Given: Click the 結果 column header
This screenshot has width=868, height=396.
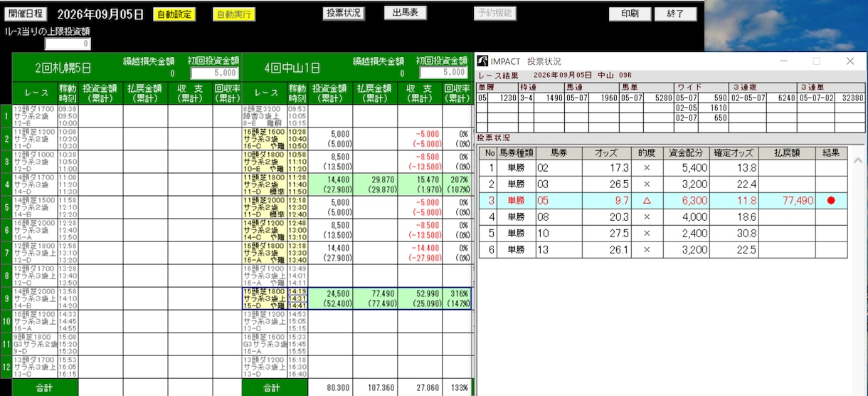Looking at the screenshot, I should [x=831, y=152].
